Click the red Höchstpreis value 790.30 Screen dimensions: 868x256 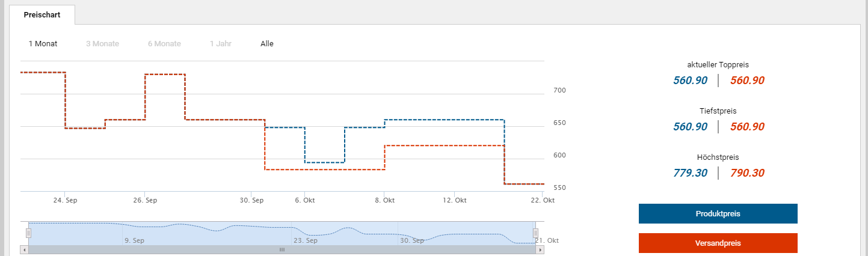pos(747,173)
